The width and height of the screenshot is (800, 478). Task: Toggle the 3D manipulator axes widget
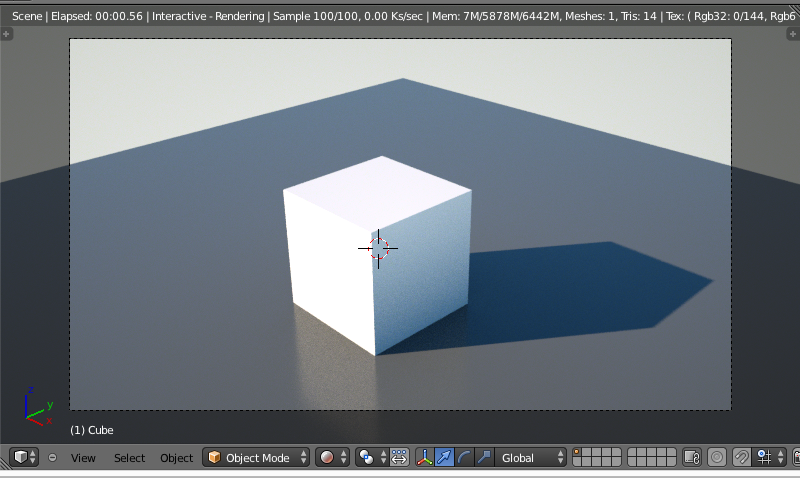click(x=424, y=457)
